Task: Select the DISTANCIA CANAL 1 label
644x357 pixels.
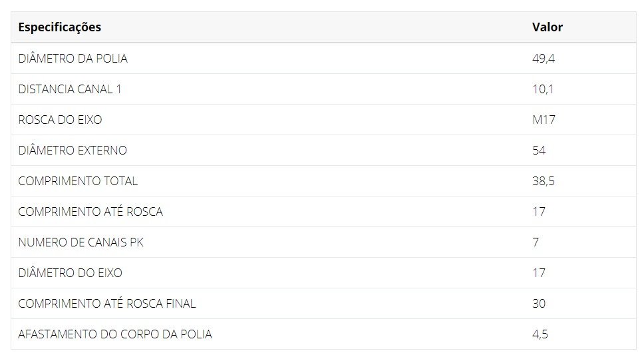Action: 70,89
